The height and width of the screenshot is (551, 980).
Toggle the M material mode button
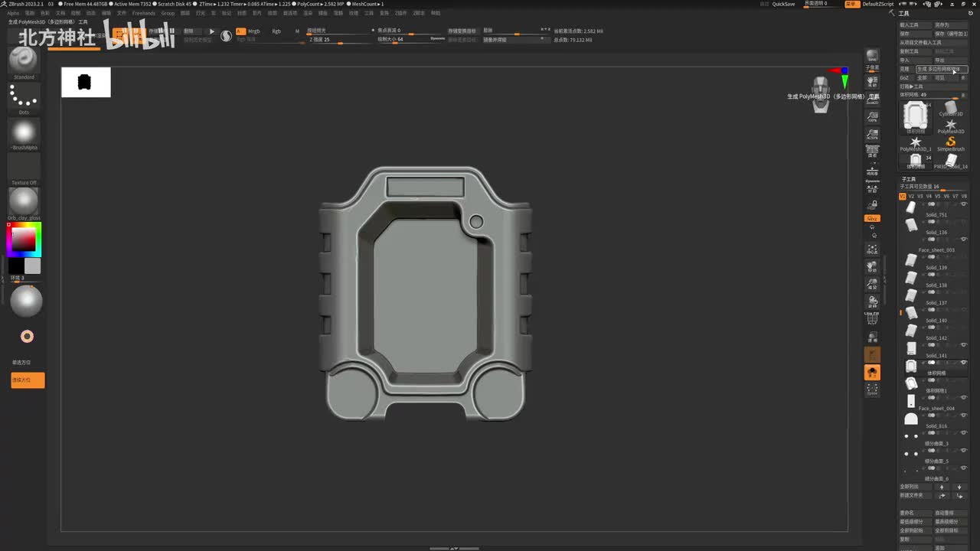(297, 31)
